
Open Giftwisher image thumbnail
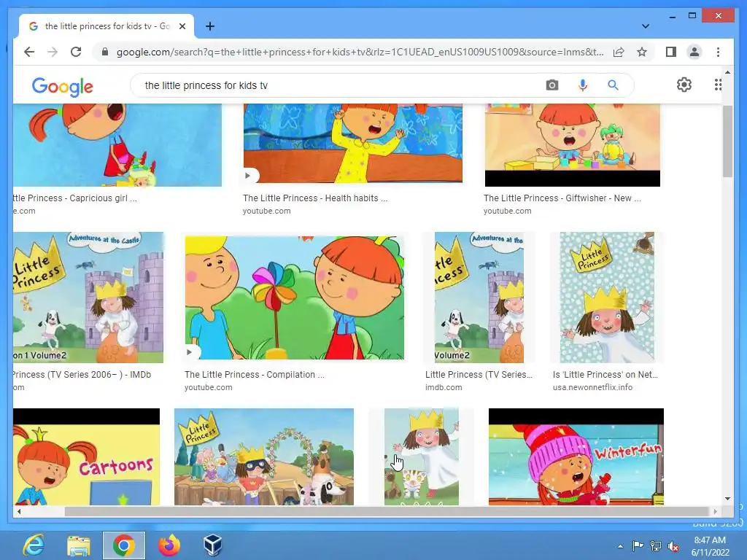click(572, 145)
